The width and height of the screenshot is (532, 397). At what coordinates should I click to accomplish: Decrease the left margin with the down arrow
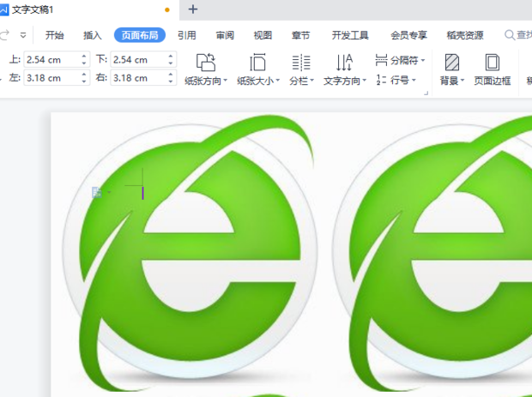(84, 82)
